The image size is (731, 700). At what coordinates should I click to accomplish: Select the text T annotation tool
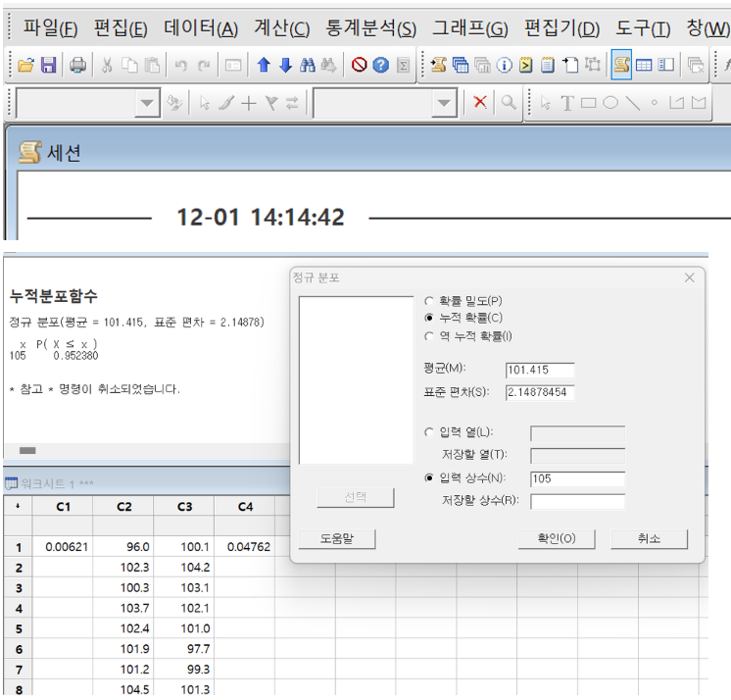click(x=567, y=103)
